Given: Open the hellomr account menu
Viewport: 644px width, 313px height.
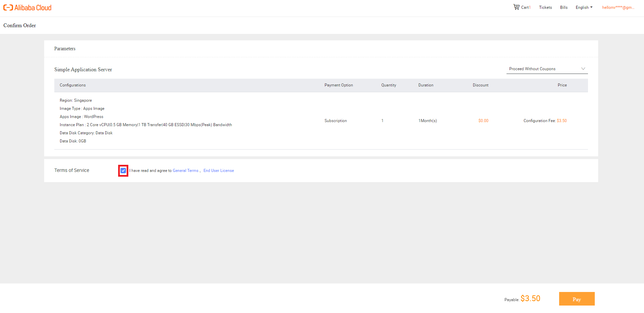Looking at the screenshot, I should (618, 7).
